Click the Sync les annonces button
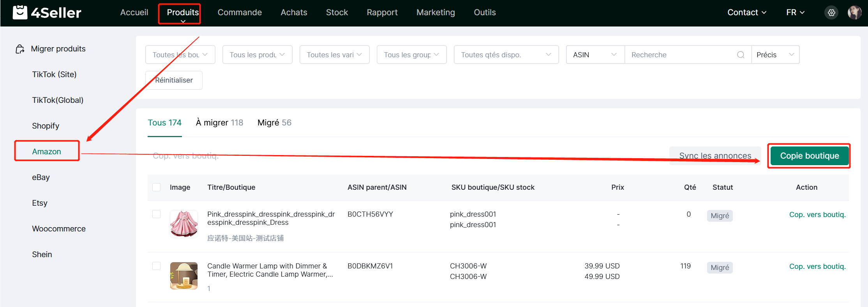This screenshot has height=307, width=868. [715, 156]
